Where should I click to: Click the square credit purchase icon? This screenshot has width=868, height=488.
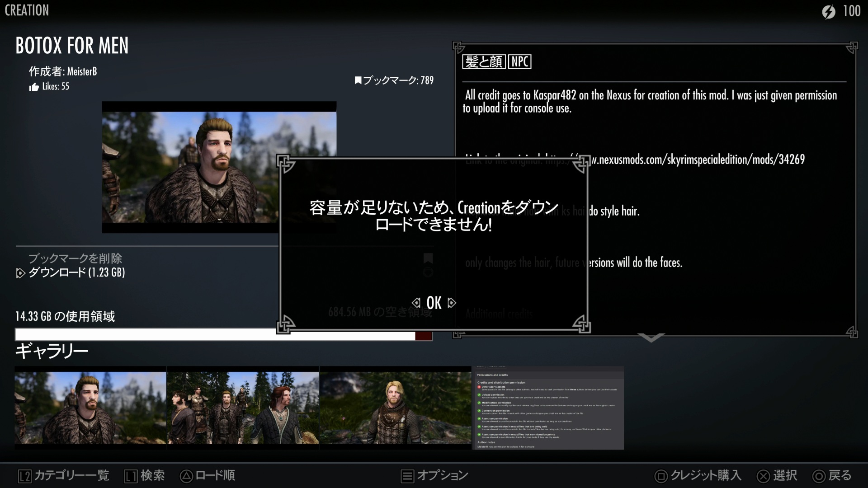pos(661,476)
